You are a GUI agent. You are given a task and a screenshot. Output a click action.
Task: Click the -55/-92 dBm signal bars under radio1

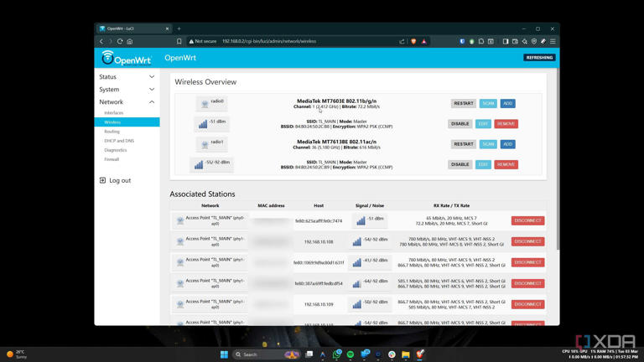199,164
